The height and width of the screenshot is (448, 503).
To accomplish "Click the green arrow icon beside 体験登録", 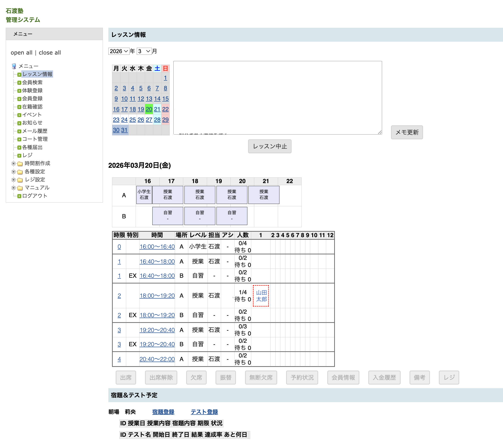I will (19, 91).
